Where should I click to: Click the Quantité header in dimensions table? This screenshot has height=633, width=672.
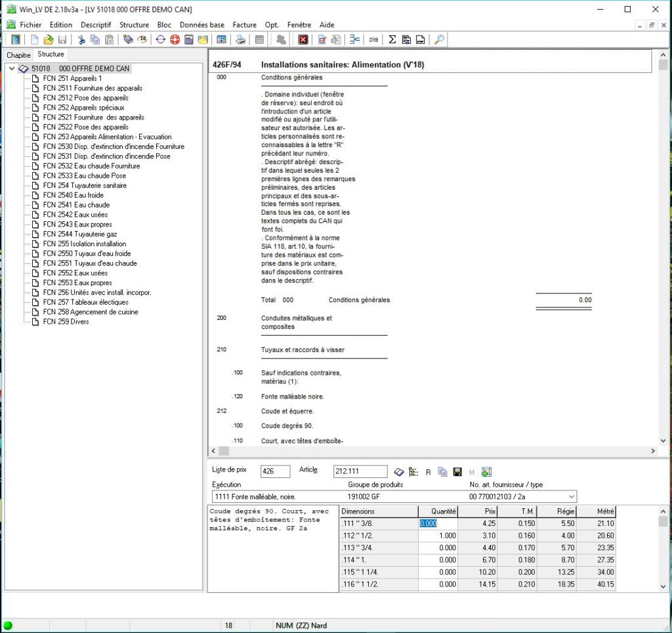click(x=438, y=512)
